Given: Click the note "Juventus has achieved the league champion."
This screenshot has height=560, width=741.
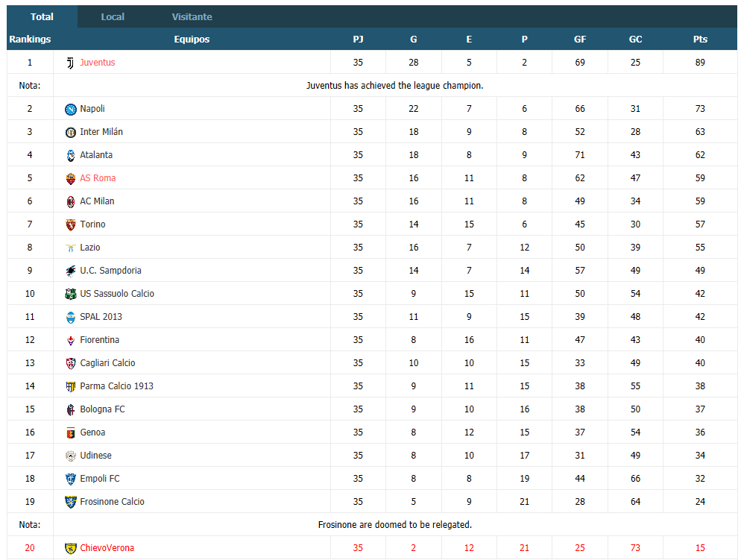Looking at the screenshot, I should click(x=395, y=86).
